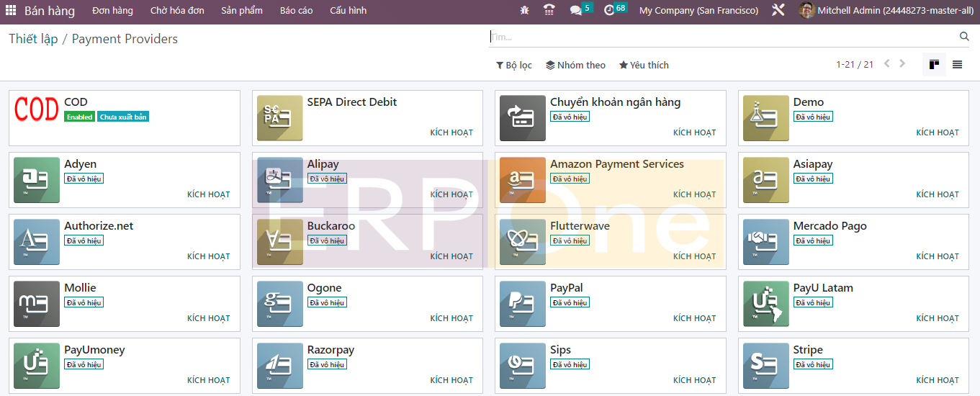Open activities clock icon with 68 badge
This screenshot has width=980, height=396.
(x=609, y=11)
